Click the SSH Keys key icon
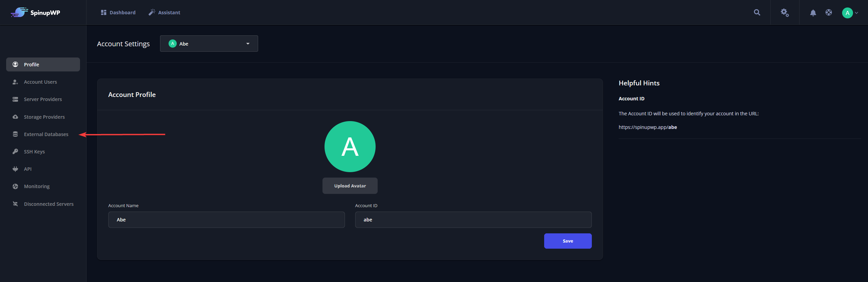The height and width of the screenshot is (282, 868). [15, 151]
